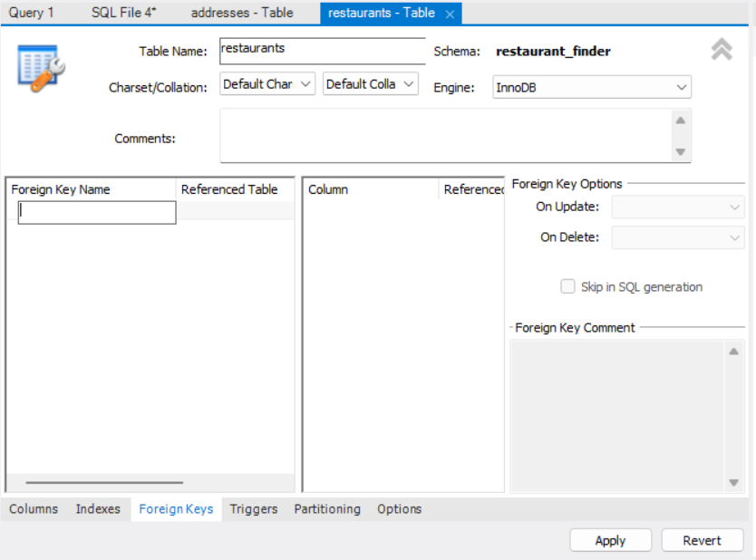Open the Indexes tab

point(98,509)
